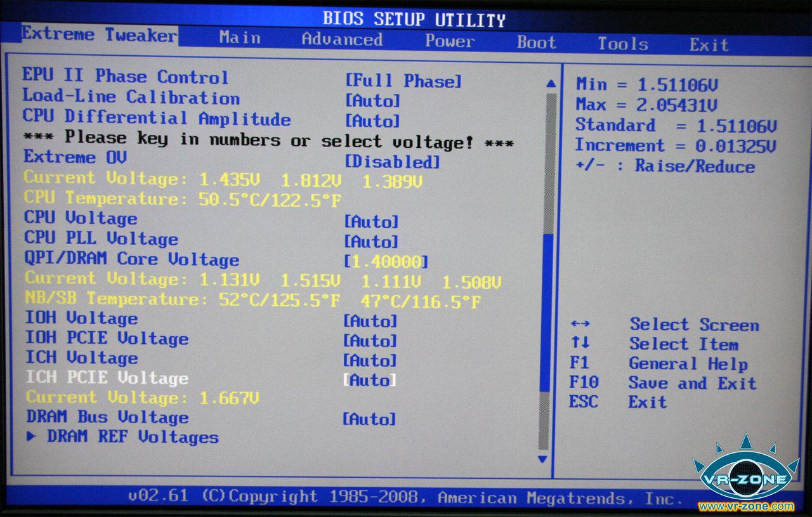The width and height of the screenshot is (812, 517).
Task: Select the Power tab
Action: 450,41
